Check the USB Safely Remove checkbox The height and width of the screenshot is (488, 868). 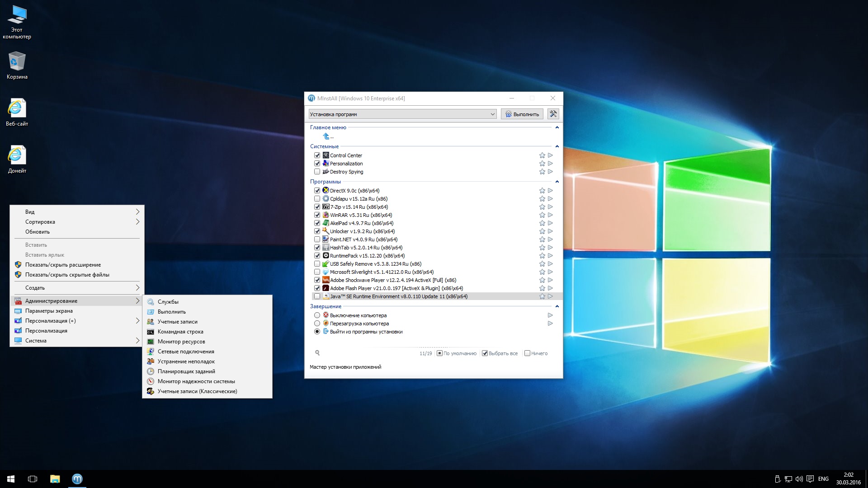pyautogui.click(x=317, y=264)
